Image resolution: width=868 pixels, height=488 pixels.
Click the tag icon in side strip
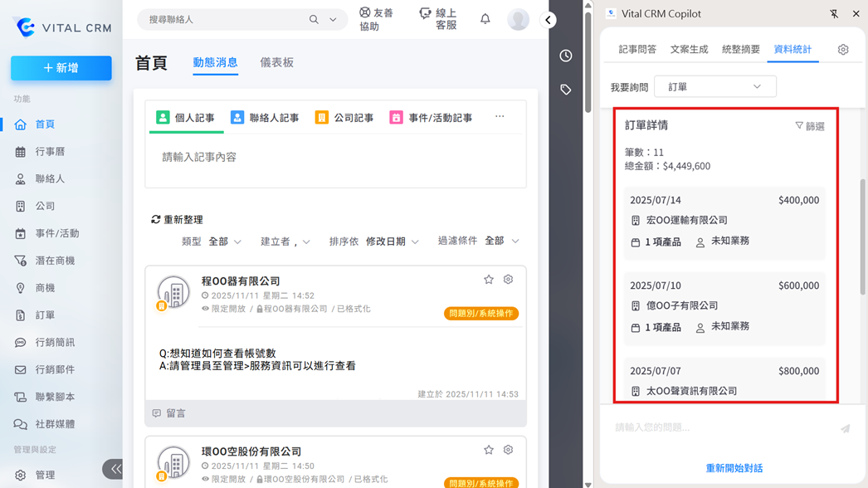pyautogui.click(x=566, y=90)
